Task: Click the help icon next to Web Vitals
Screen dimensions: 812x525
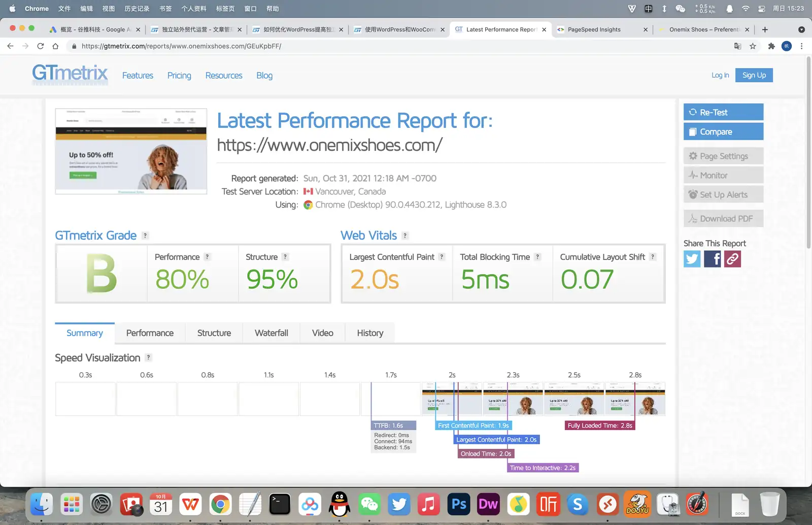Action: pos(405,236)
